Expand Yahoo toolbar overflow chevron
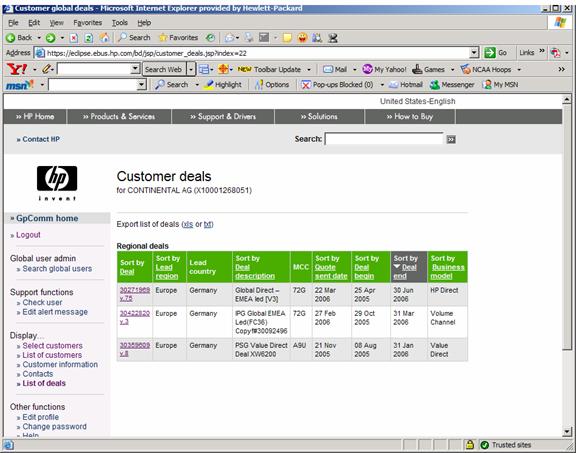The image size is (576, 453). (x=561, y=69)
